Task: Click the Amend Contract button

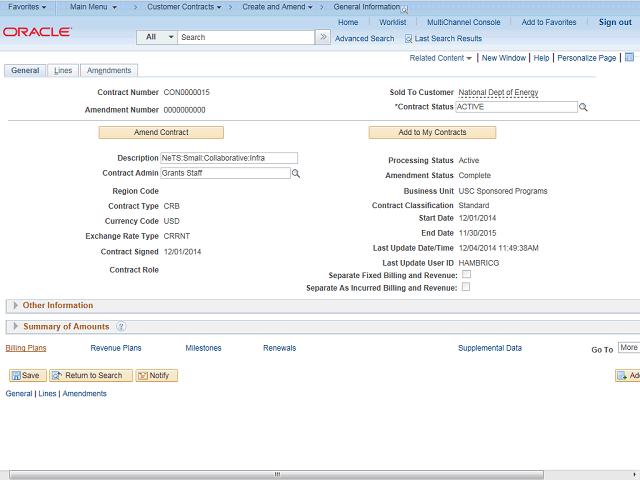Action: pyautogui.click(x=161, y=132)
